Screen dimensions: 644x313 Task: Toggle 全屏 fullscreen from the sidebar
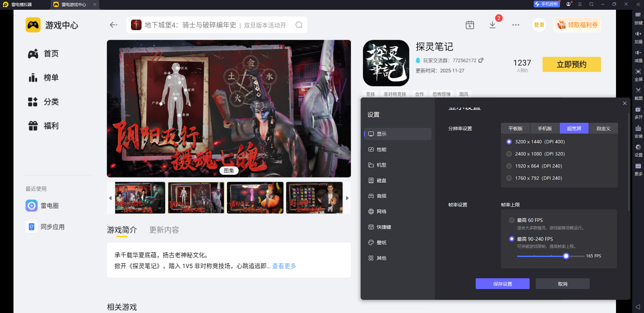pyautogui.click(x=638, y=75)
